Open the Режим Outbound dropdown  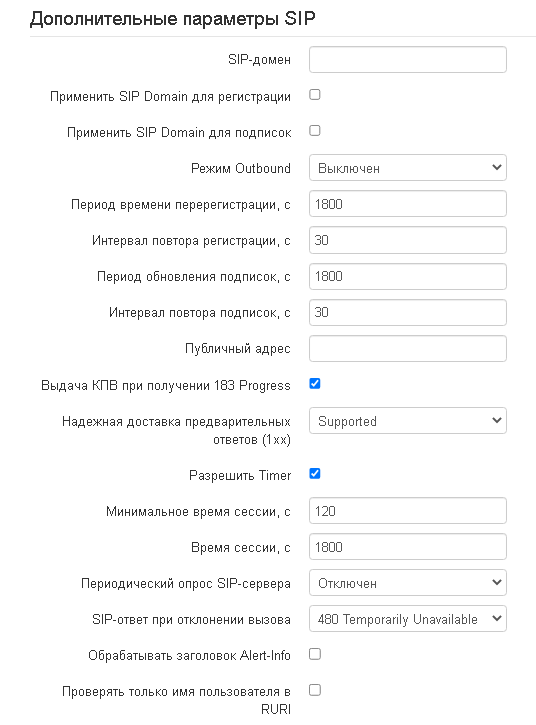[x=407, y=168]
